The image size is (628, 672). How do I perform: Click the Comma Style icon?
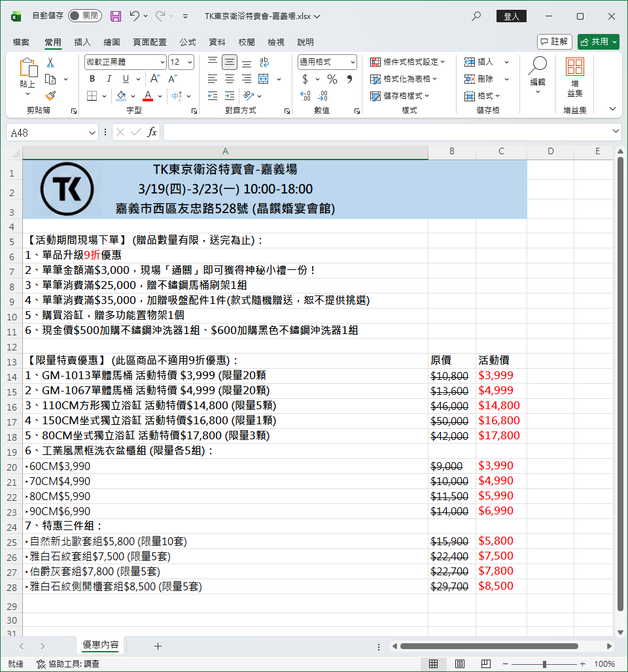point(349,79)
